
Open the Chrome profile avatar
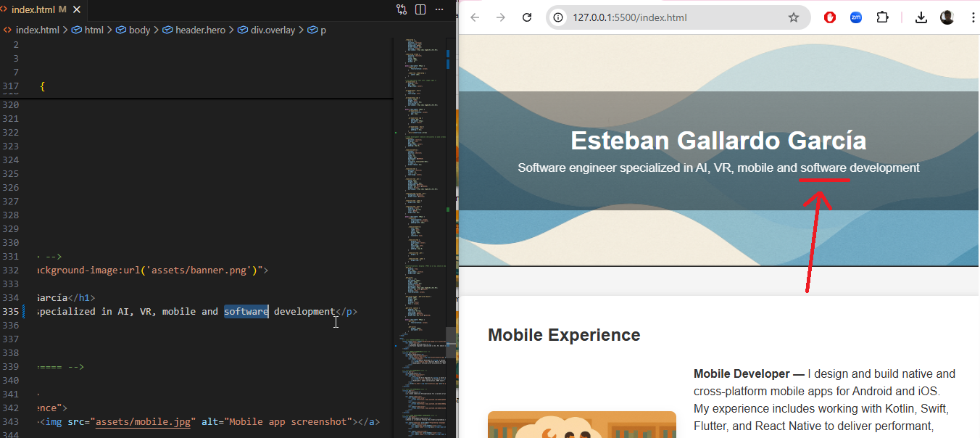pyautogui.click(x=947, y=17)
